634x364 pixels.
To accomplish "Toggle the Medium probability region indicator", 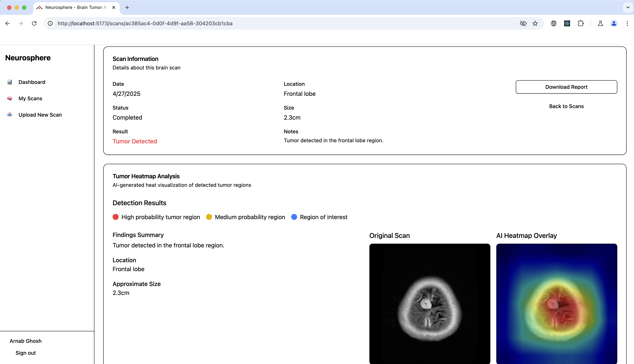I will click(209, 217).
